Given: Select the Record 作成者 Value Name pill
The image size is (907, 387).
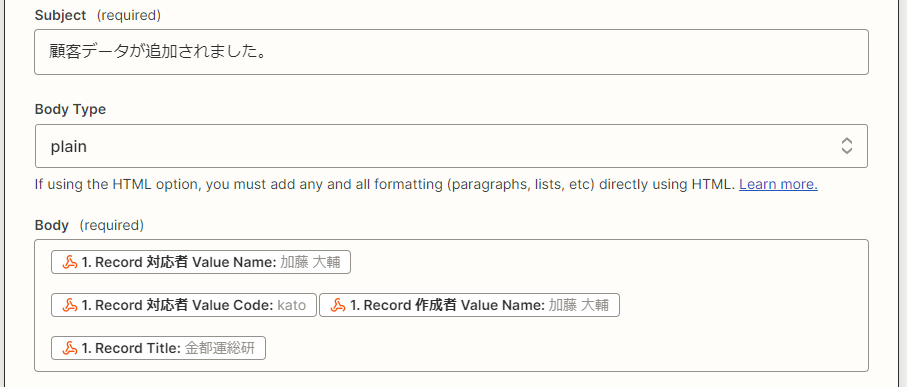Looking at the screenshot, I should click(469, 305).
